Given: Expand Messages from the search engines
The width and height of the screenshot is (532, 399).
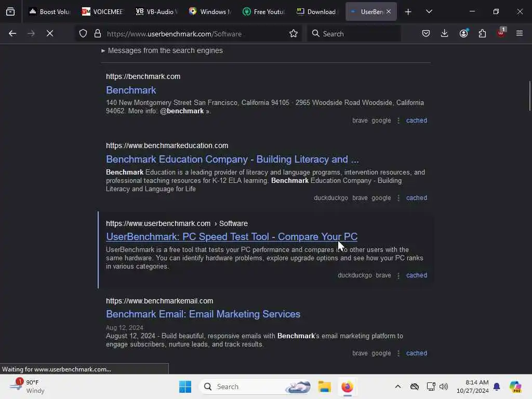Looking at the screenshot, I should coord(162,50).
